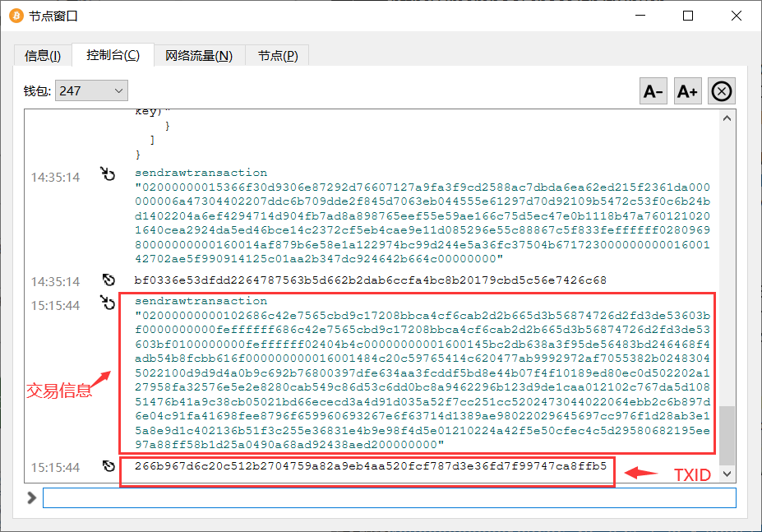Decrease console font size with A- button

coord(653,91)
